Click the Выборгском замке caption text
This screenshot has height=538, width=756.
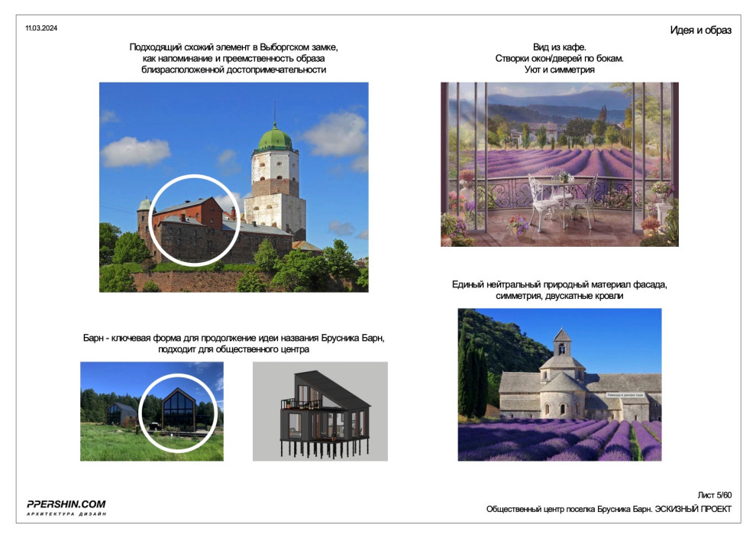pyautogui.click(x=234, y=47)
